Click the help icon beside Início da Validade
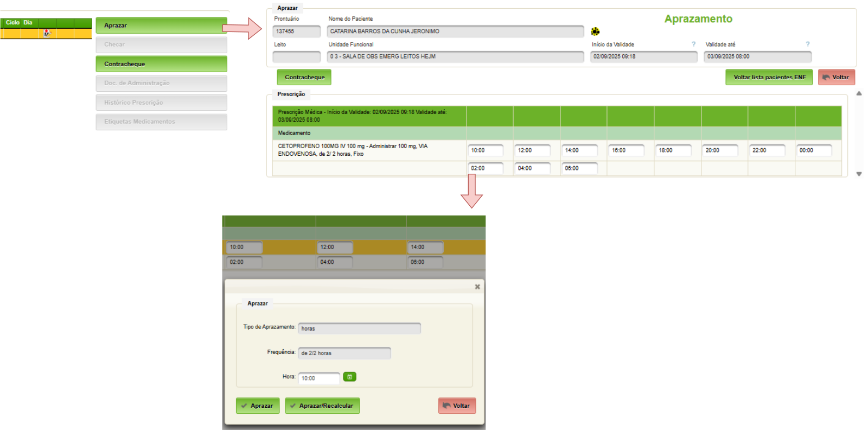 click(693, 45)
